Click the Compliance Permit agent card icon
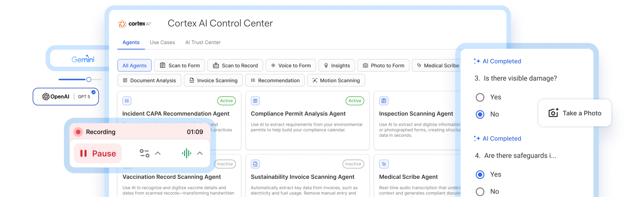Viewport: 644px width, 197px height. click(x=255, y=101)
